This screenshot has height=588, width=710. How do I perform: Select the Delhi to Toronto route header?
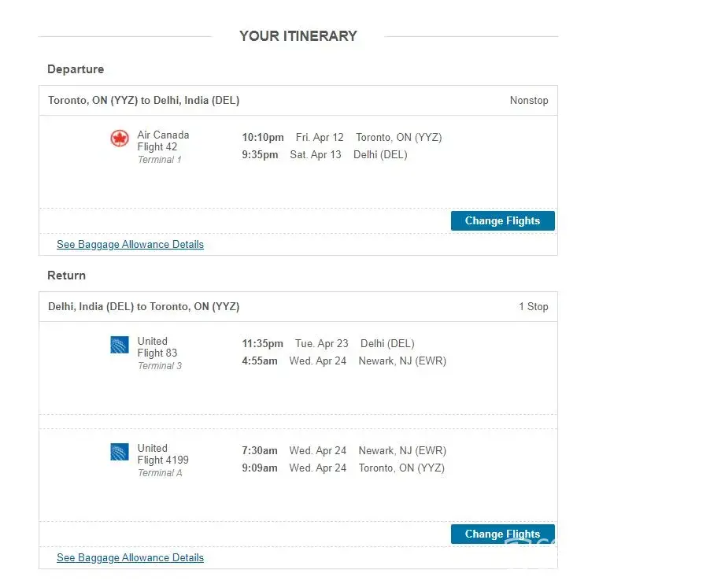(143, 307)
